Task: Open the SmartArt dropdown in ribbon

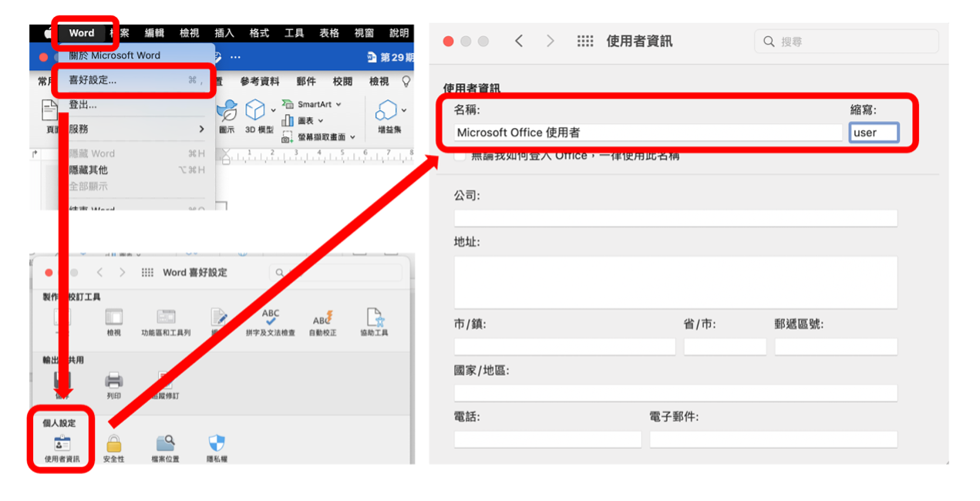Action: [338, 104]
